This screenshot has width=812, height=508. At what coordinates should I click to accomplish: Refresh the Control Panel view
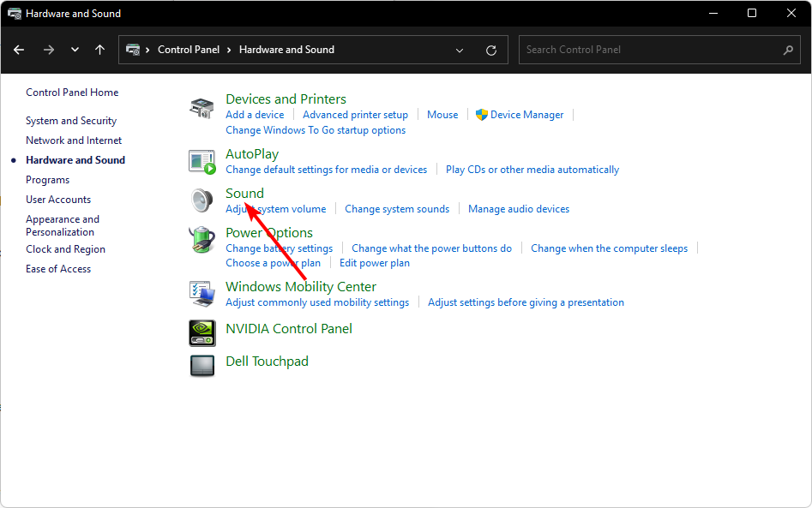(x=491, y=51)
